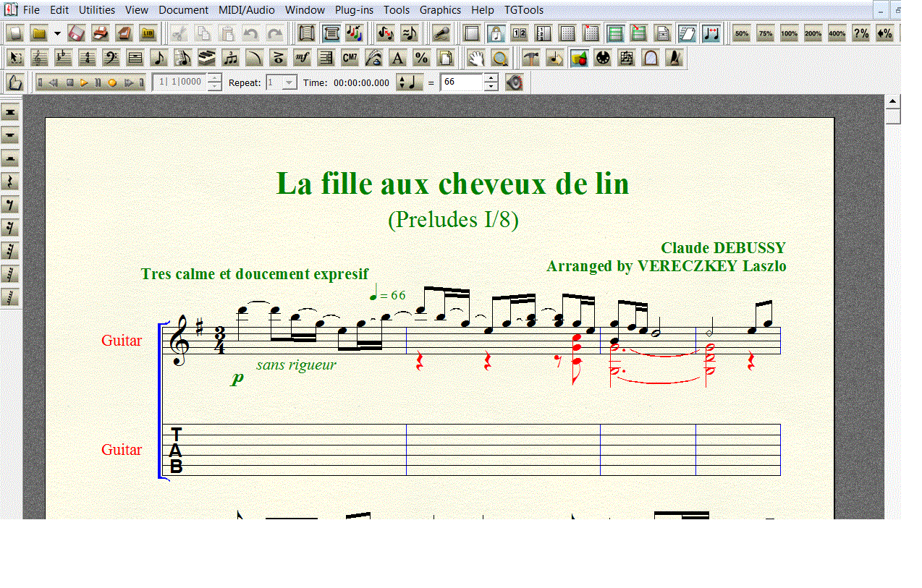Choose the Clef tool bass clef icon

pos(111,59)
